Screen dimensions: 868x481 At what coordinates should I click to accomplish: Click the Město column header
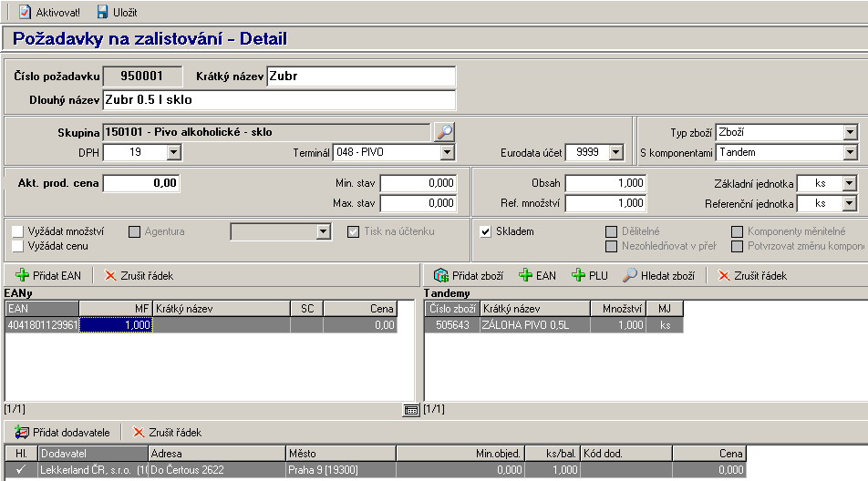click(x=341, y=454)
